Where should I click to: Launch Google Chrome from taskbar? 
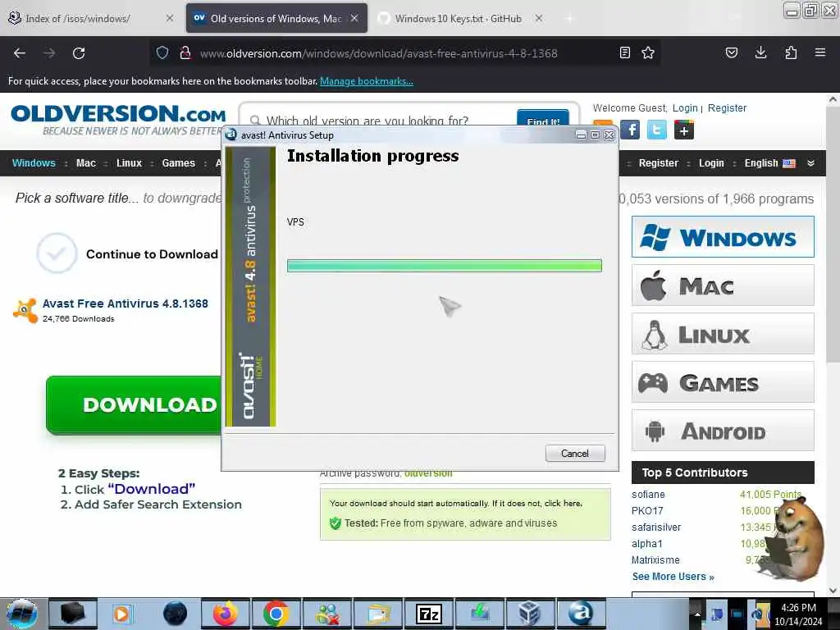[276, 614]
